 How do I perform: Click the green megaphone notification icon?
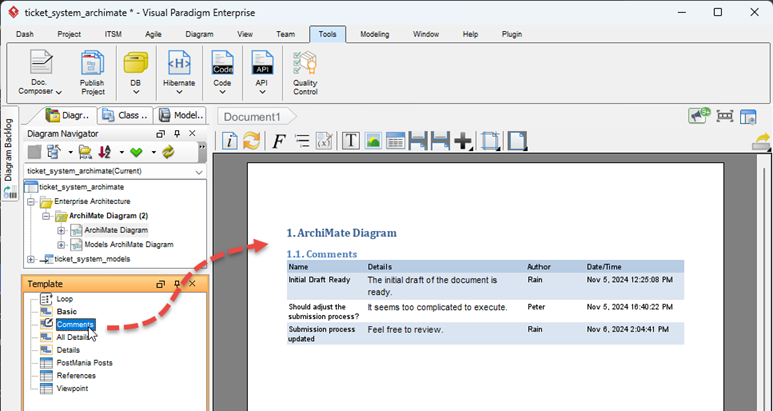tap(699, 116)
